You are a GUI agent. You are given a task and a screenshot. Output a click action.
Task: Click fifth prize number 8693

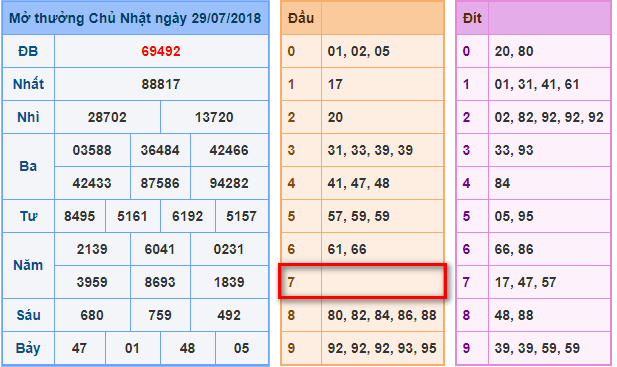160,282
